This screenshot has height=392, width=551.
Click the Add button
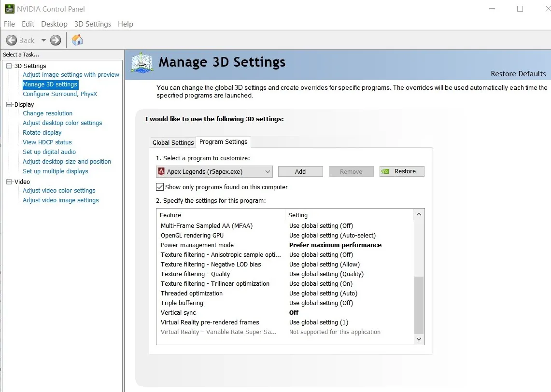300,171
